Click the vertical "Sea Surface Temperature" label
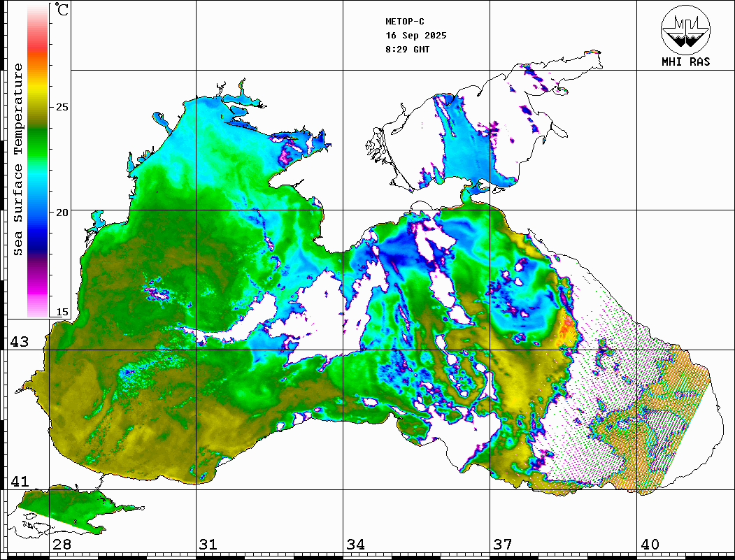The width and height of the screenshot is (735, 560). [x=19, y=159]
